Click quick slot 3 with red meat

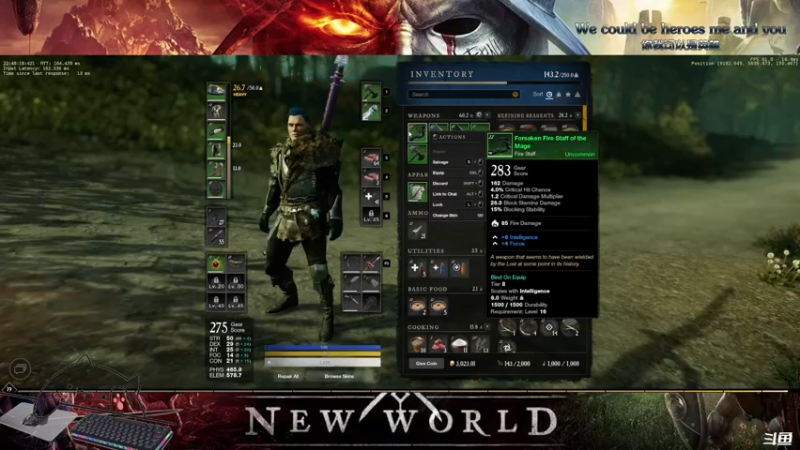[x=371, y=158]
